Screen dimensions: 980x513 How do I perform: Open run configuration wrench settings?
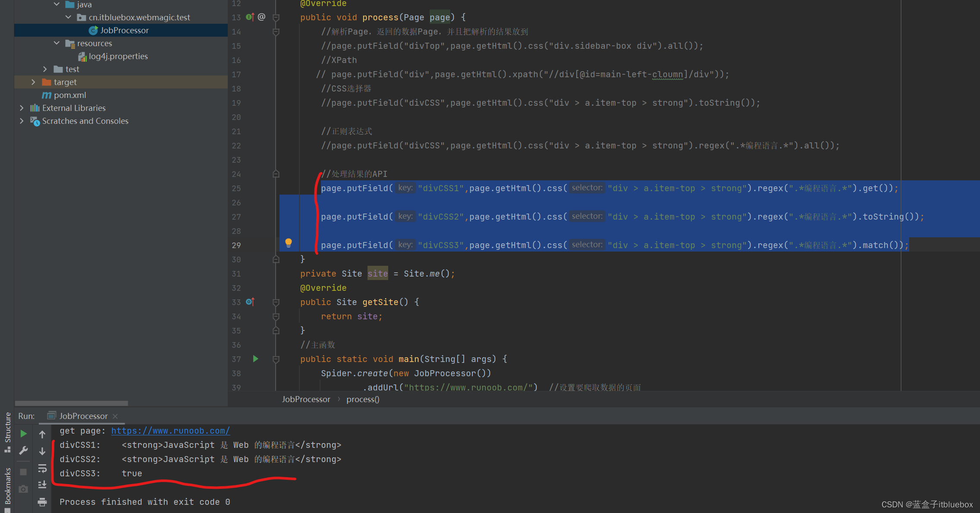(x=24, y=450)
